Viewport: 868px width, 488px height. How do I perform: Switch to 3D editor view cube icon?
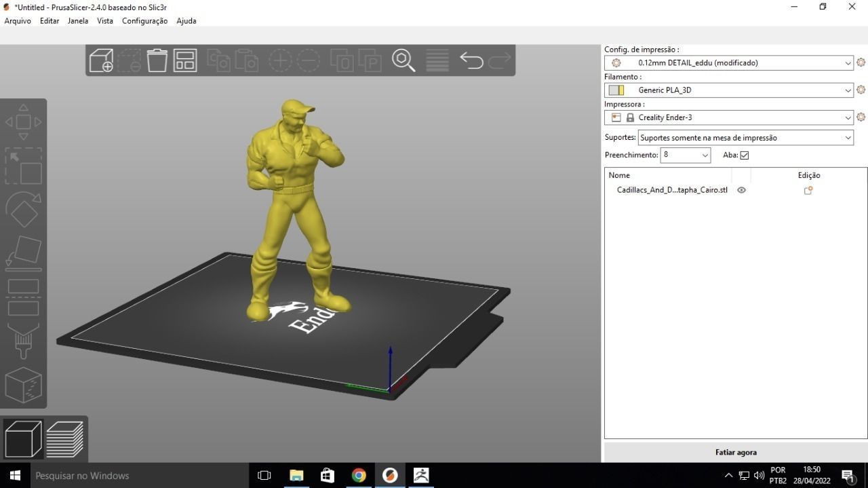pyautogui.click(x=23, y=439)
